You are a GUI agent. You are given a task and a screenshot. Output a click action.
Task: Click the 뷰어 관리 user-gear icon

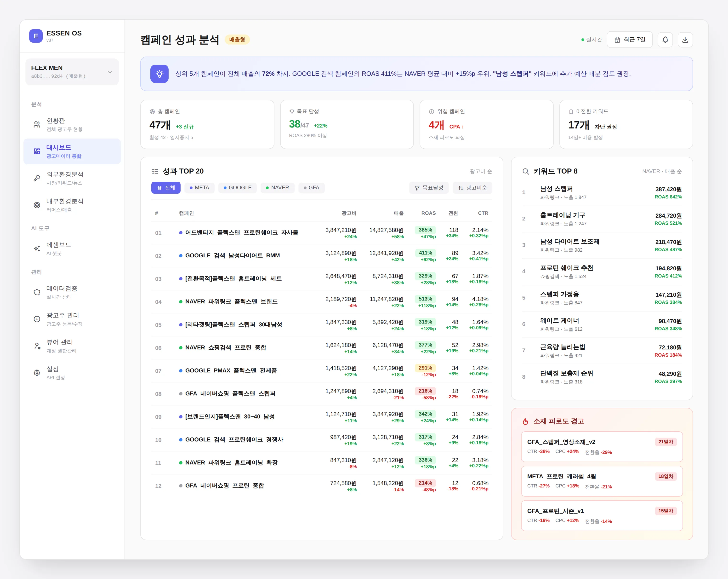click(37, 346)
